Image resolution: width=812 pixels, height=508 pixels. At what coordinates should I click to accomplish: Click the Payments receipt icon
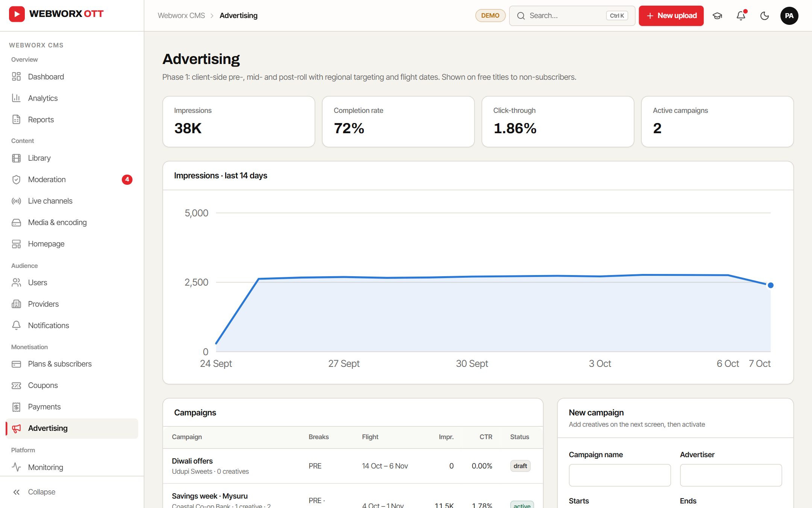[x=16, y=407]
